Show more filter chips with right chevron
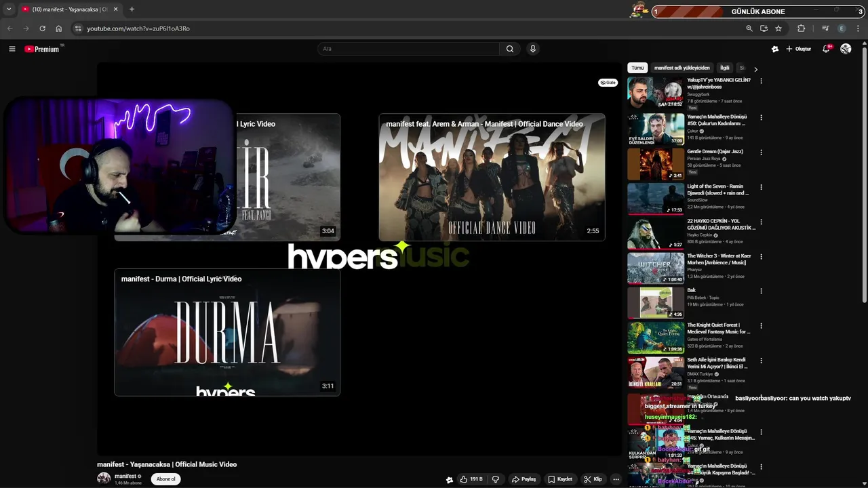 (755, 69)
